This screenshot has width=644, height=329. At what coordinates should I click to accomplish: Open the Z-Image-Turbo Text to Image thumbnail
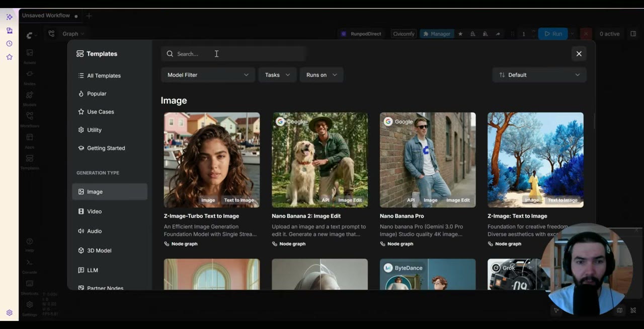click(x=212, y=160)
